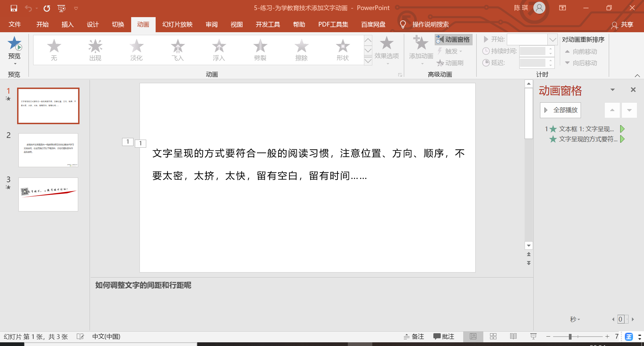The image size is (644, 346).
Task: Click next-slide double arrow below scrollbar
Action: click(529, 263)
